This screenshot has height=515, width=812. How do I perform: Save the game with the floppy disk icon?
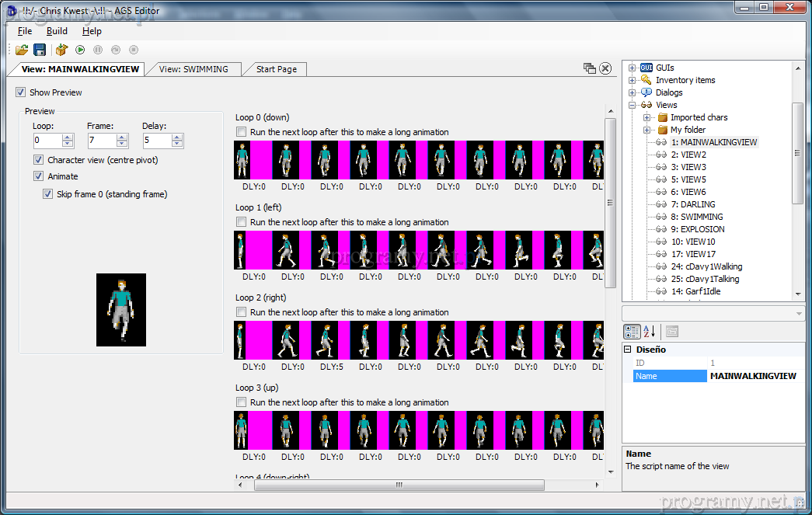(40, 50)
